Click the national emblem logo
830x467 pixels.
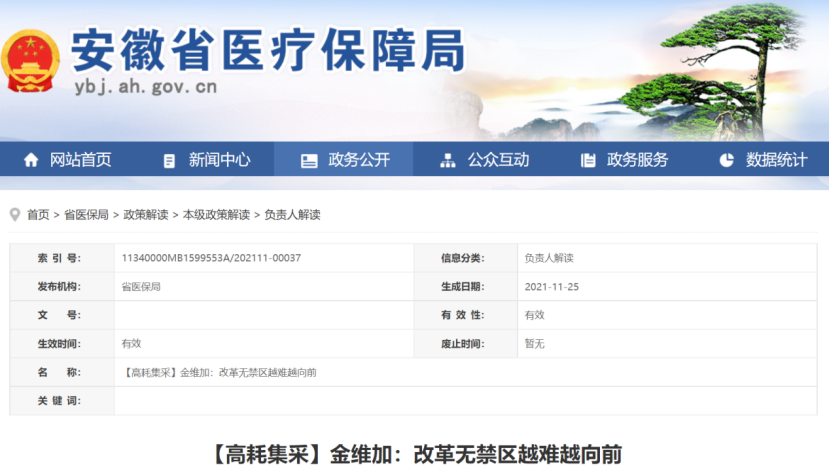(x=31, y=62)
